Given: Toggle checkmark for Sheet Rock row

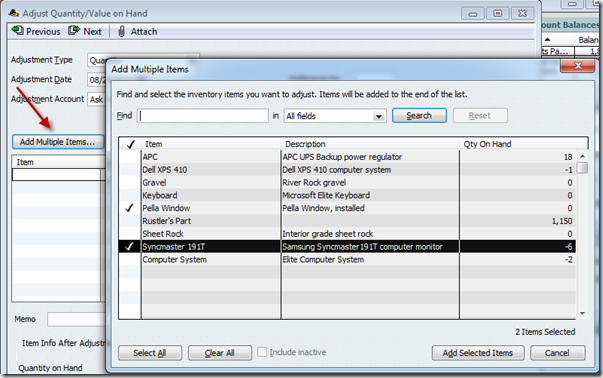Looking at the screenshot, I should point(130,234).
